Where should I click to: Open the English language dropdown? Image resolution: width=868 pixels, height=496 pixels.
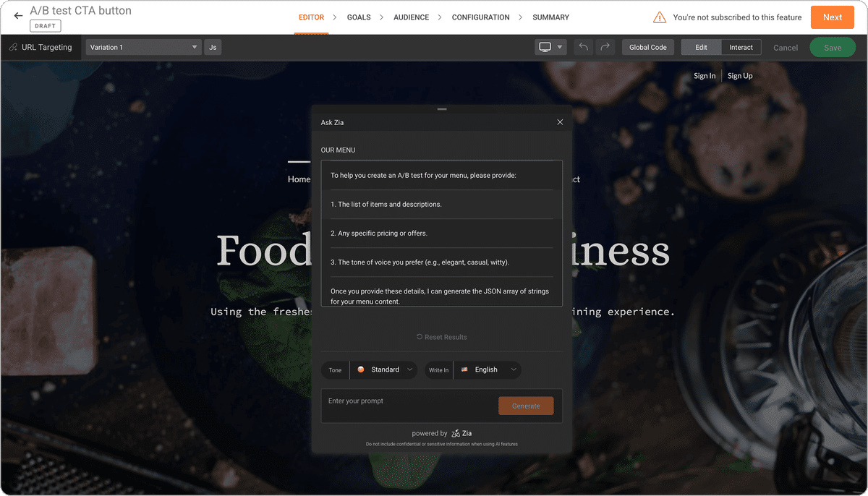pos(487,369)
